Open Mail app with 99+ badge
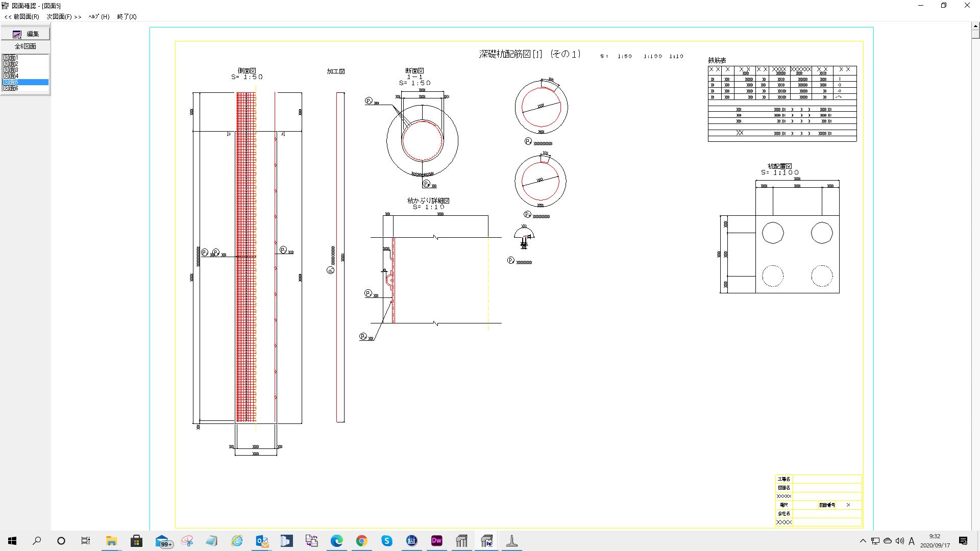 (162, 541)
